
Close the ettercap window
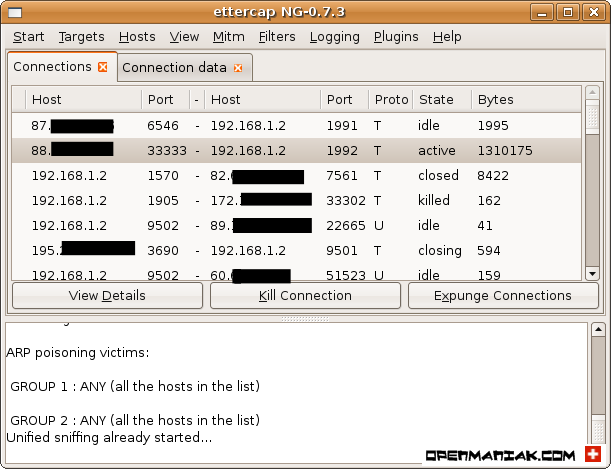pyautogui.click(x=591, y=13)
